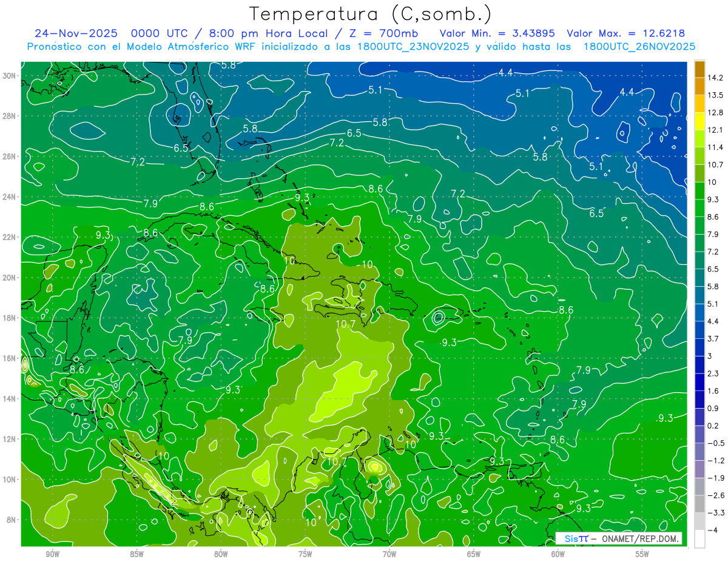Click the "1.6" color bar label
Image resolution: width=728 pixels, height=562 pixels.
point(713,391)
